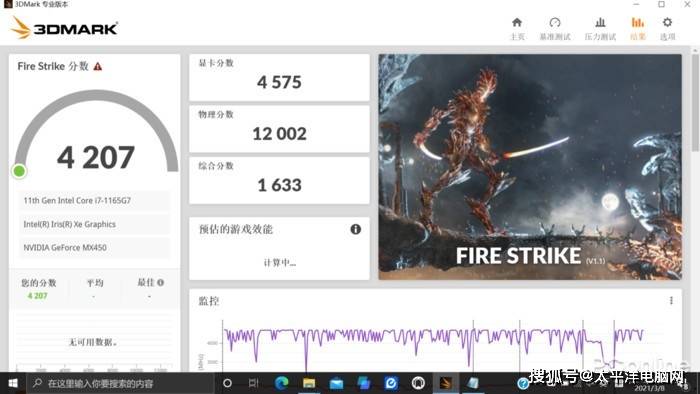Image resolution: width=700 pixels, height=394 pixels.
Task: Open File Explorer from the taskbar
Action: [309, 383]
